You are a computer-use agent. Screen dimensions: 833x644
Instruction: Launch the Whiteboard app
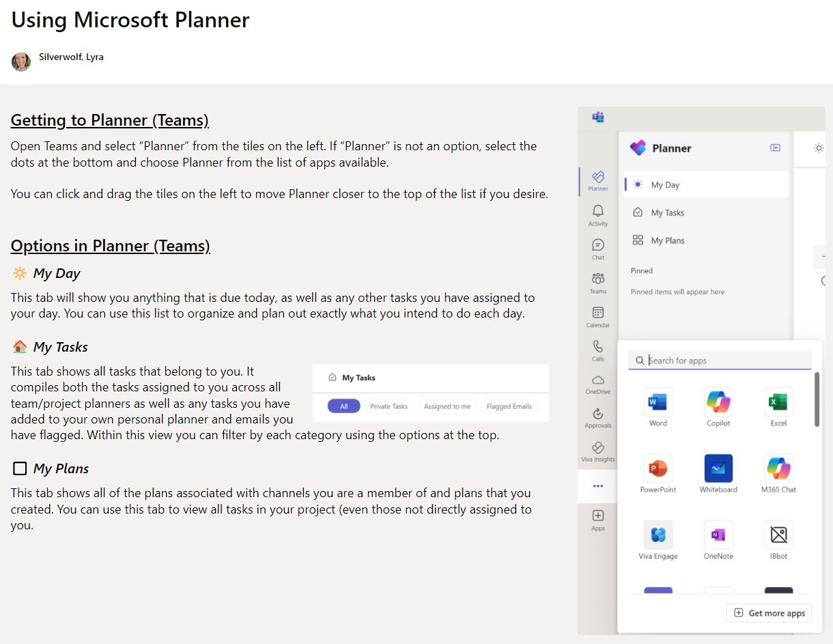pyautogui.click(x=718, y=474)
